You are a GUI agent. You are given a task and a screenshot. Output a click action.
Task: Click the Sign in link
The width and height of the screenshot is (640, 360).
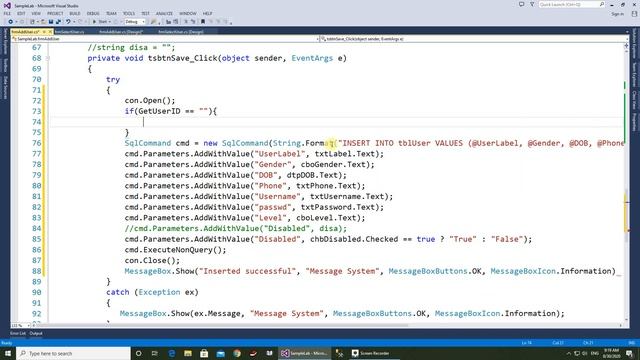click(618, 14)
